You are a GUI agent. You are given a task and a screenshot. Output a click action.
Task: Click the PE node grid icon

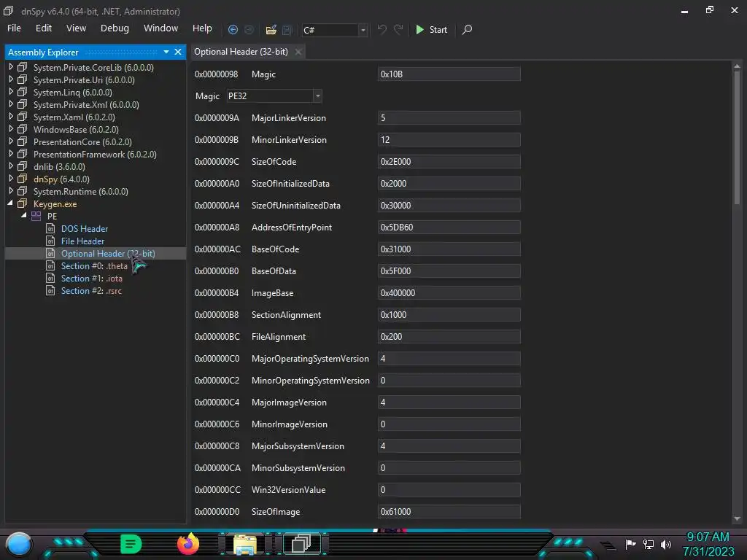(x=36, y=216)
